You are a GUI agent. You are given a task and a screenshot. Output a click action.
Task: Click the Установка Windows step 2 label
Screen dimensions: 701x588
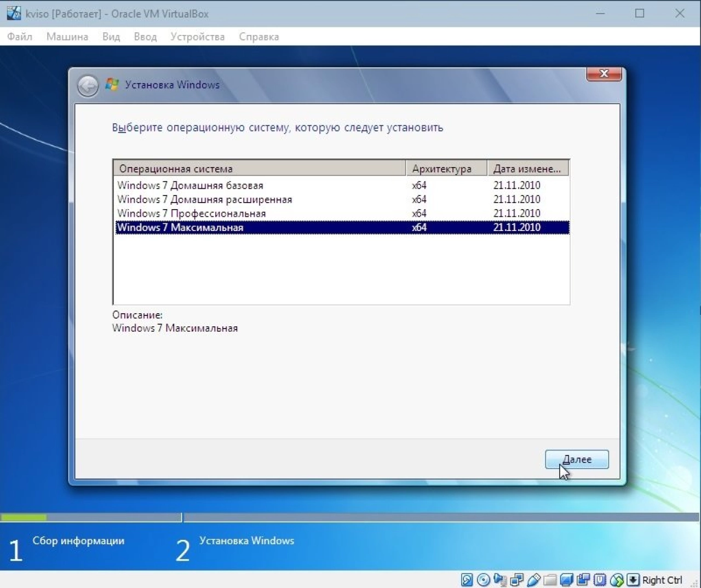click(x=246, y=541)
